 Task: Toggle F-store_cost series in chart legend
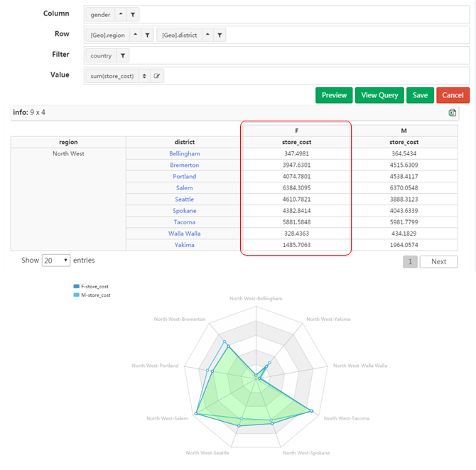[92, 285]
